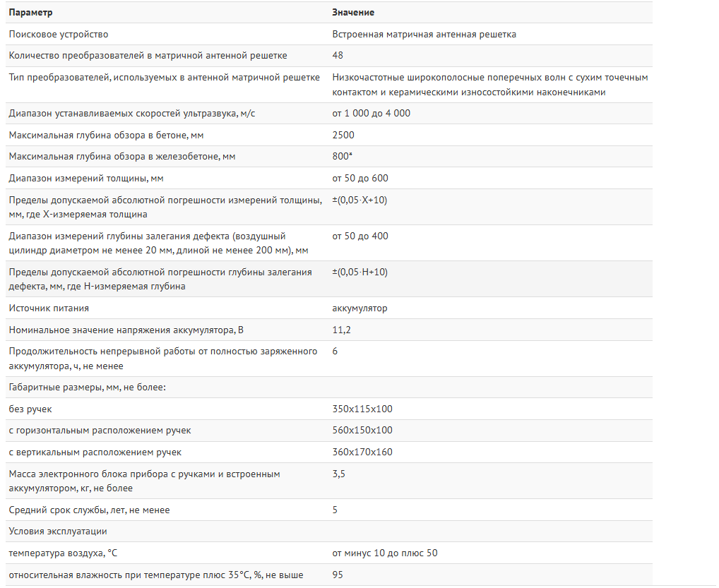Click the concrete depth value "2500"
Viewport: 719px width, 588px height.
pos(343,135)
